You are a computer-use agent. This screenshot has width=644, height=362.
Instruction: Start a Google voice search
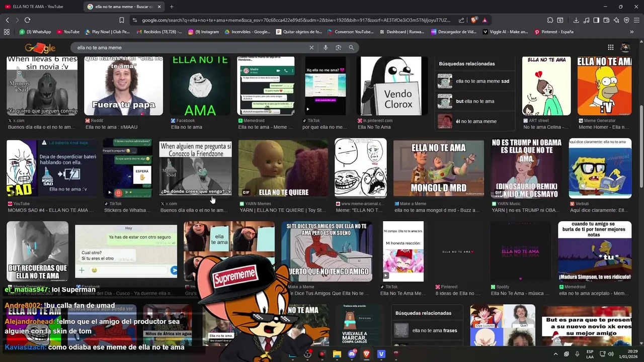click(326, 47)
